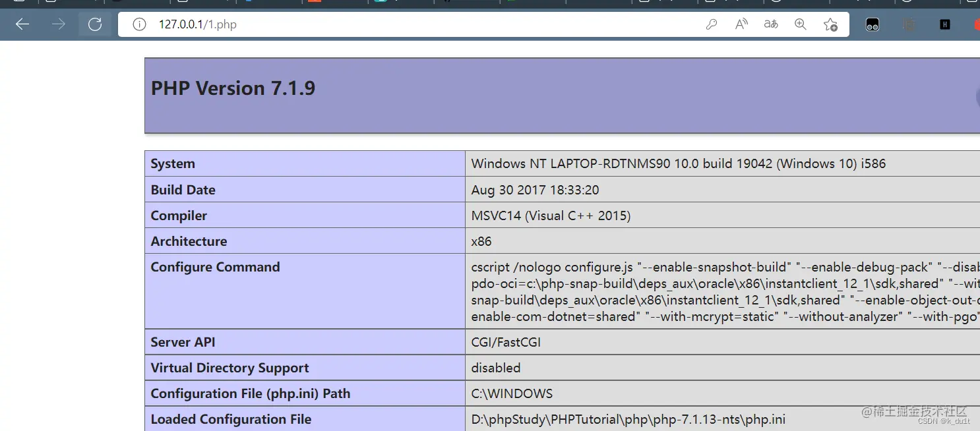Viewport: 980px width, 431px height.
Task: Open the faded gray extension icon
Action: click(909, 25)
